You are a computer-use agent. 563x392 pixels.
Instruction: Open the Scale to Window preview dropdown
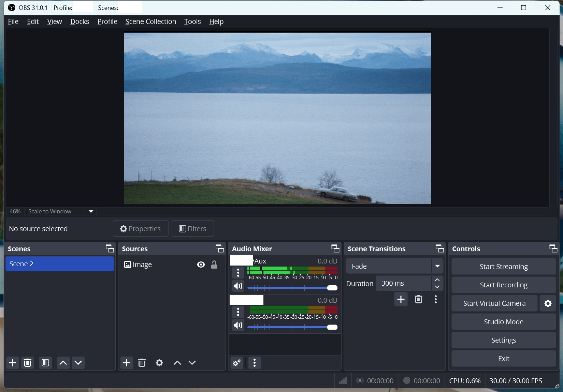pos(90,211)
